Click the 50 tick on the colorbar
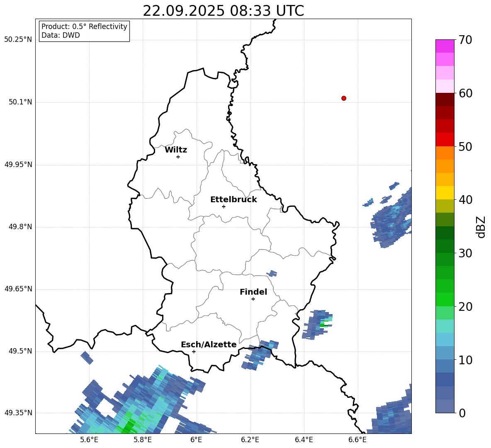Screen dimensions: 491x448 [465, 146]
